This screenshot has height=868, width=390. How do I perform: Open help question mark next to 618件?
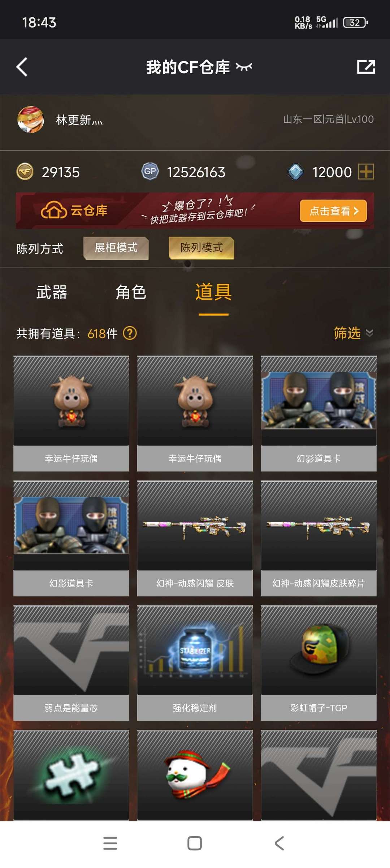click(x=130, y=333)
